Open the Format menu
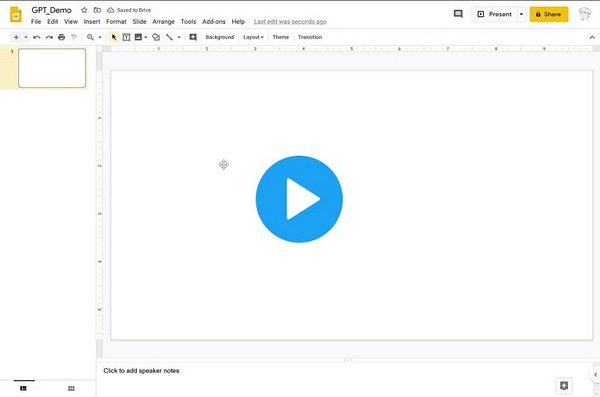The image size is (600, 397). tap(116, 21)
